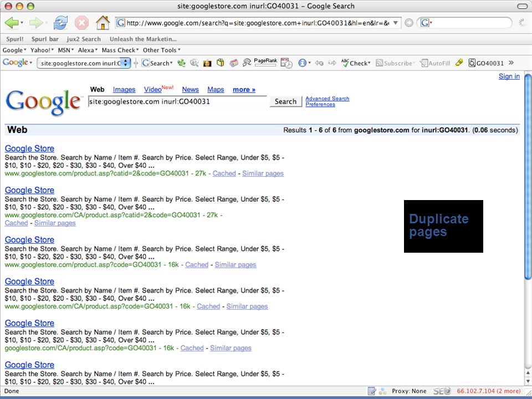Click the scrollbar down arrow
Screen dimensions: 532x399
point(528,382)
